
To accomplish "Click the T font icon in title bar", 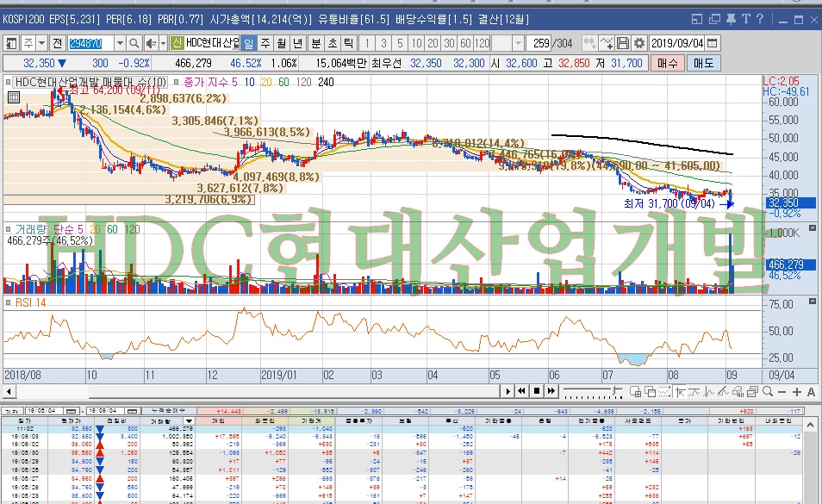I will (x=746, y=19).
